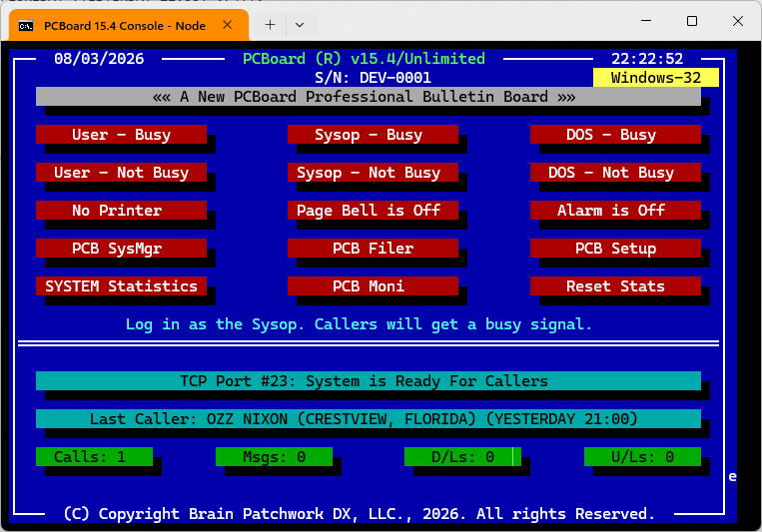This screenshot has width=762, height=532.
Task: Minimize the console window
Action: 646,21
